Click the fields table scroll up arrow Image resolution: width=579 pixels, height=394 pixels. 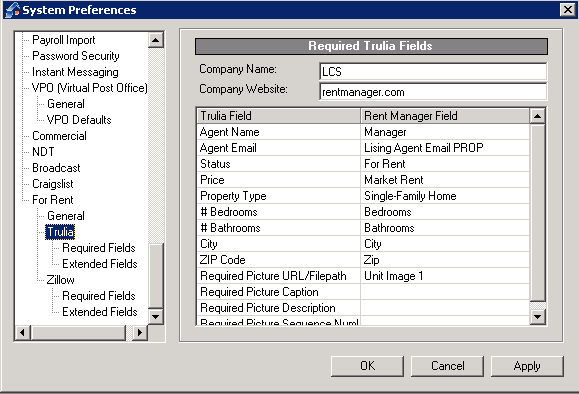pyautogui.click(x=538, y=116)
